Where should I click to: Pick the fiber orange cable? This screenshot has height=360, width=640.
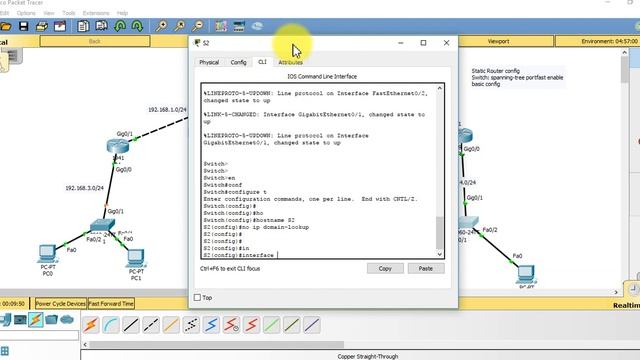point(171,325)
